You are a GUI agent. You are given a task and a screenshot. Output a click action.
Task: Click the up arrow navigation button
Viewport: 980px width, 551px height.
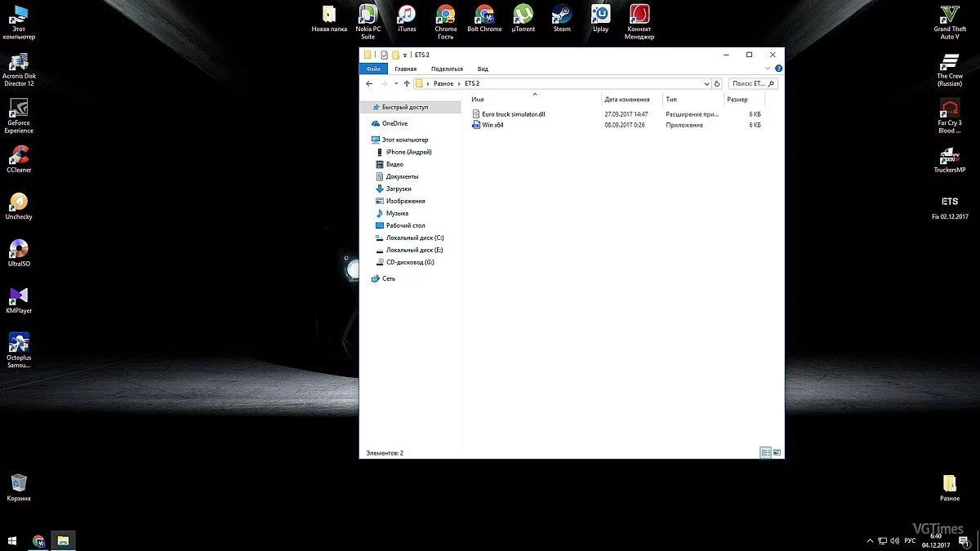pos(407,83)
